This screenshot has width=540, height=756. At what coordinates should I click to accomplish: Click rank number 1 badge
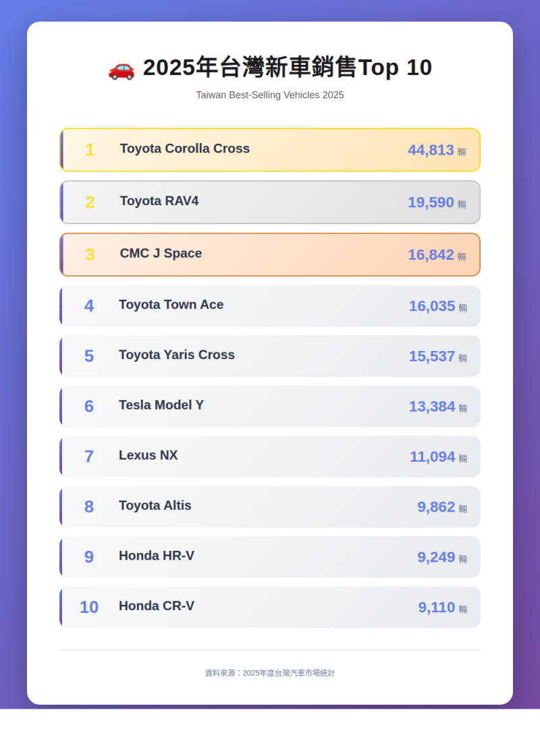click(x=90, y=150)
